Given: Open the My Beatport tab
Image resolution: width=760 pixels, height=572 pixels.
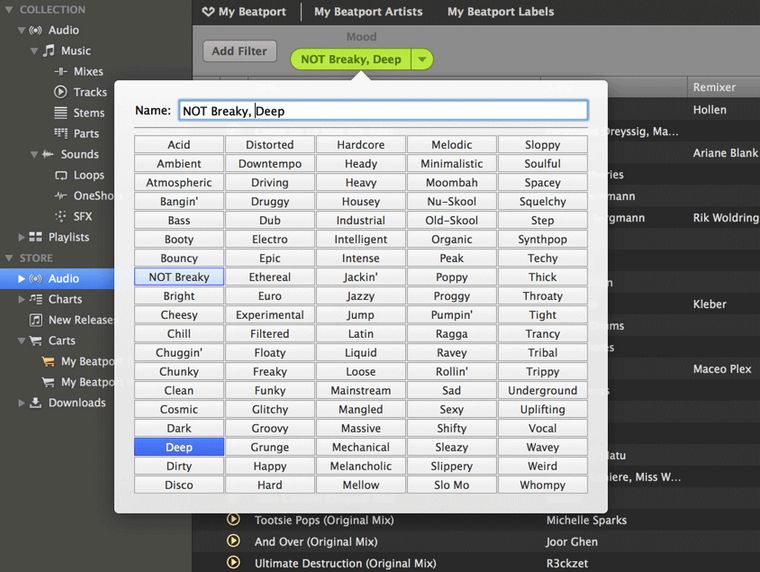Looking at the screenshot, I should point(244,12).
